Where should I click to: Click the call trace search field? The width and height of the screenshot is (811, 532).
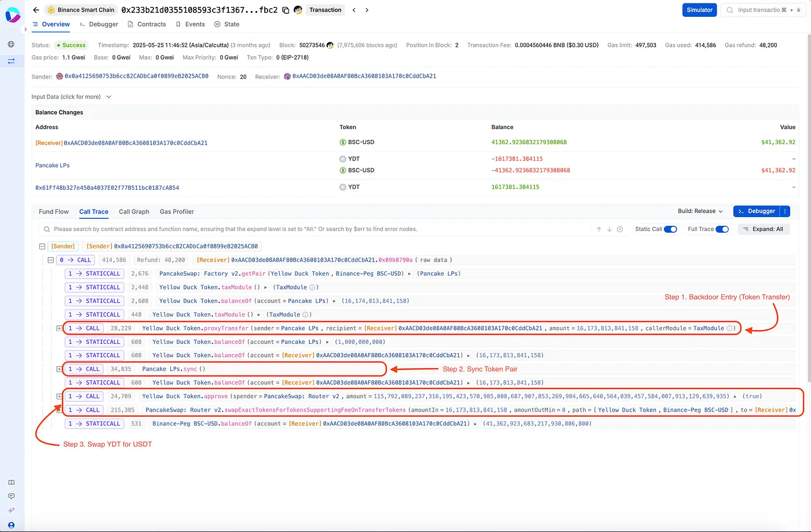tap(232, 229)
